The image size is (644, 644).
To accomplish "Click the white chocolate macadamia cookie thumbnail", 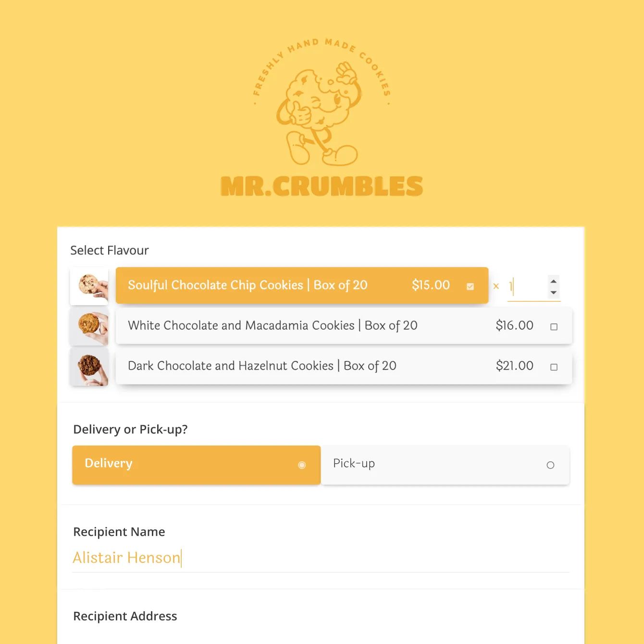I will click(x=89, y=326).
